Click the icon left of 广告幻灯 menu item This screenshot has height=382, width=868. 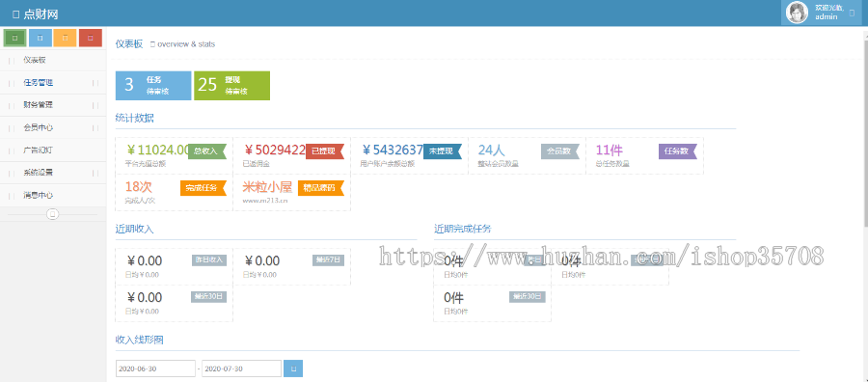(x=12, y=150)
